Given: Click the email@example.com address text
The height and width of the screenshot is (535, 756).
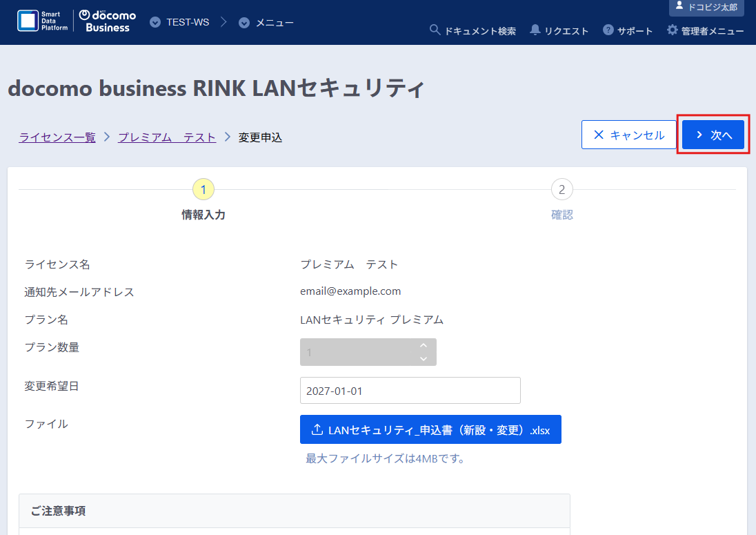Looking at the screenshot, I should (x=350, y=291).
